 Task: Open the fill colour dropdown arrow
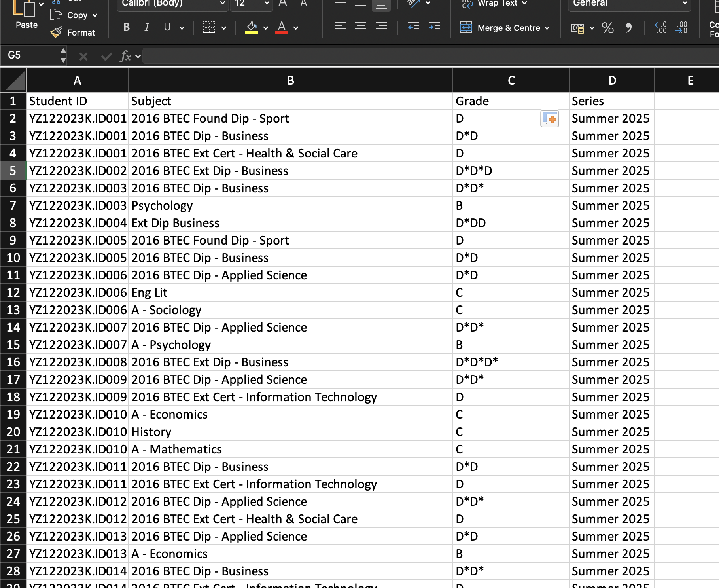[x=266, y=28]
